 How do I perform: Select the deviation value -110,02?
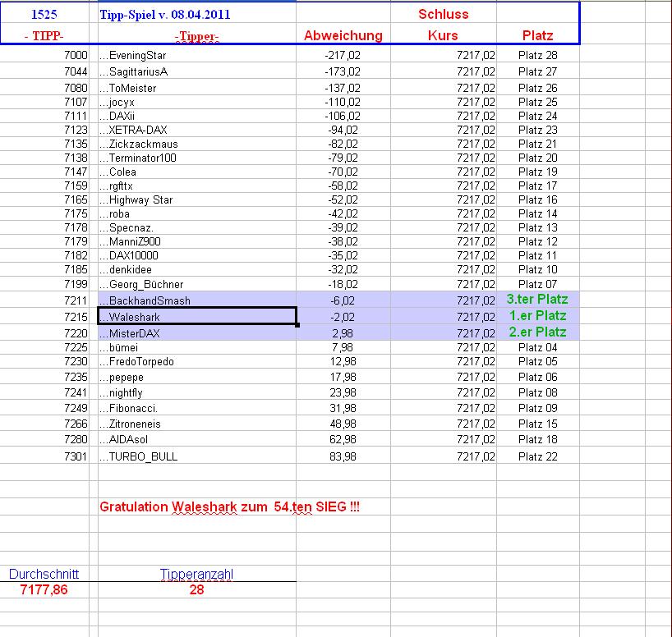343,102
